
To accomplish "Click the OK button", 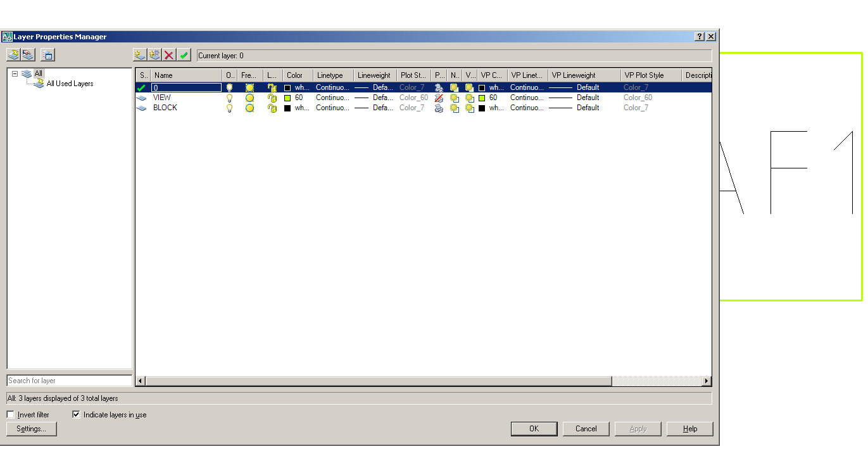I will pos(534,429).
